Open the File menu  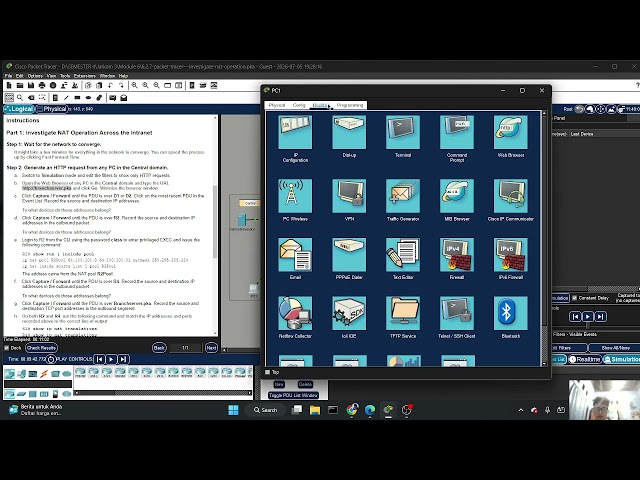tap(8, 76)
